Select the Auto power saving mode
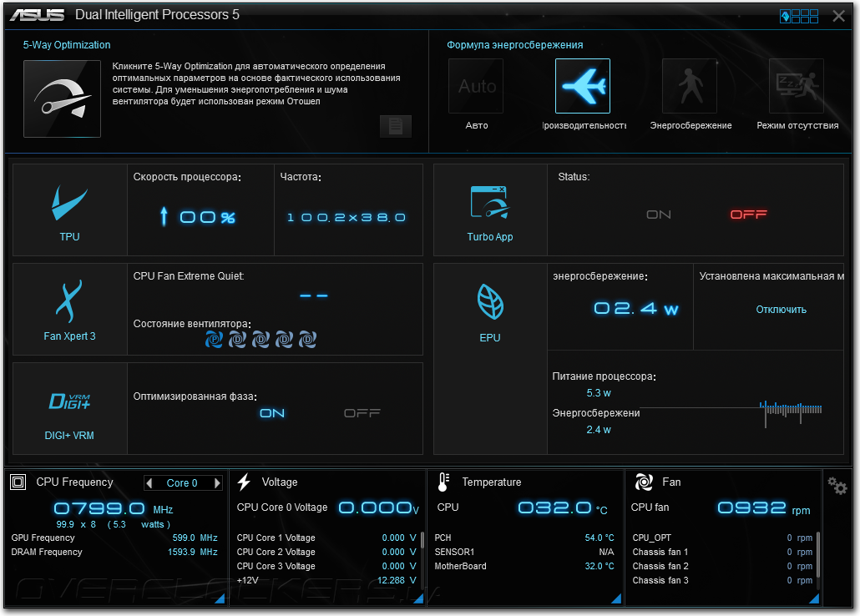The width and height of the screenshot is (860, 616). (476, 86)
